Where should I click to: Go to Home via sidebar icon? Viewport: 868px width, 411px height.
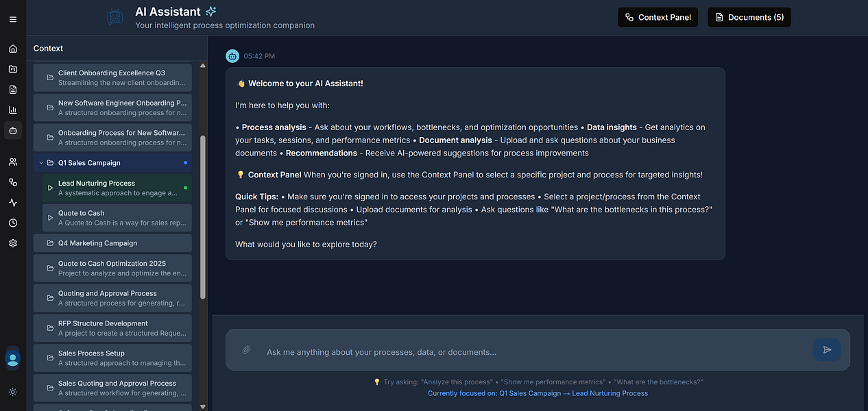12,49
